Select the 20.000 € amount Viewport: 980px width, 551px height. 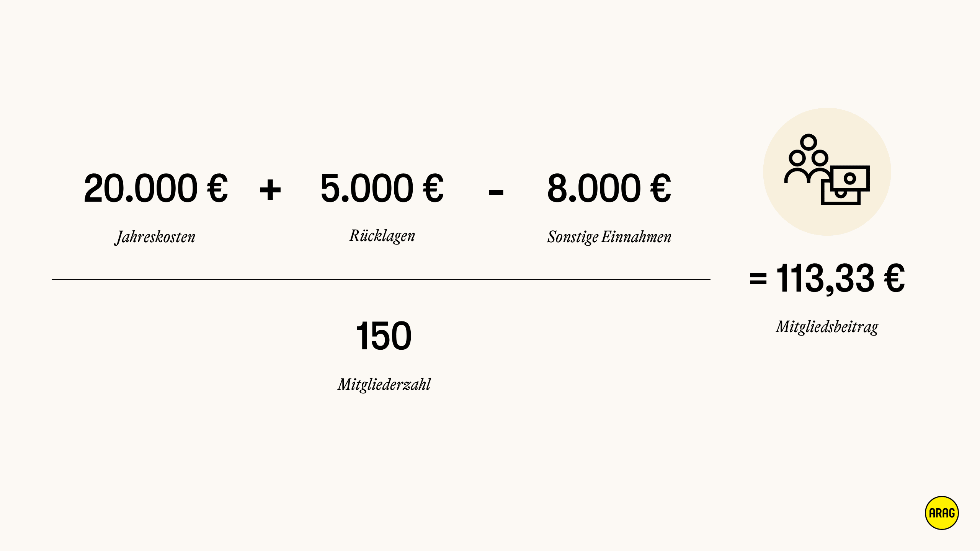click(156, 188)
